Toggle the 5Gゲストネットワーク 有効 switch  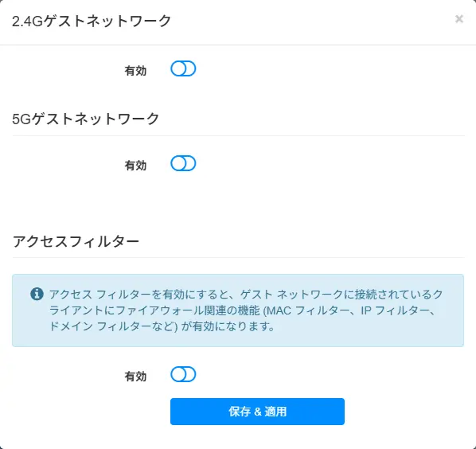click(x=183, y=163)
